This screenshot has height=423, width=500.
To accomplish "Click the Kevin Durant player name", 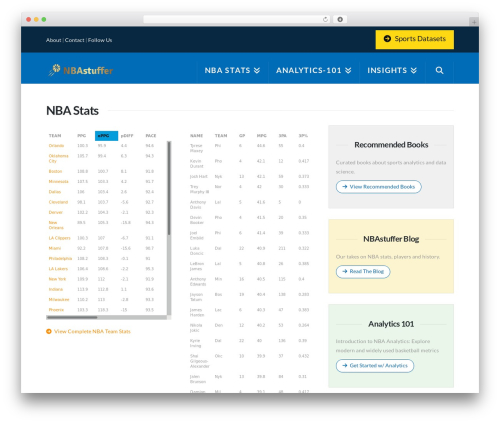I will coord(197,164).
